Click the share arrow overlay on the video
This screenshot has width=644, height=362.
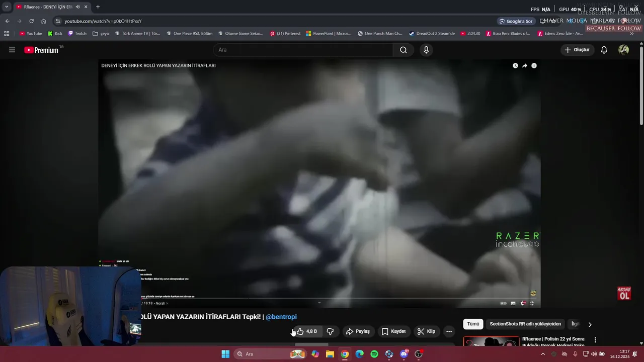click(525, 66)
